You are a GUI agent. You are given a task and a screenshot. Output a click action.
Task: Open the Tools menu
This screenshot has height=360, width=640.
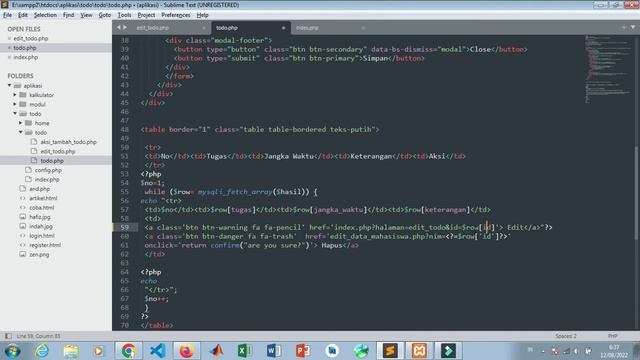(x=124, y=15)
